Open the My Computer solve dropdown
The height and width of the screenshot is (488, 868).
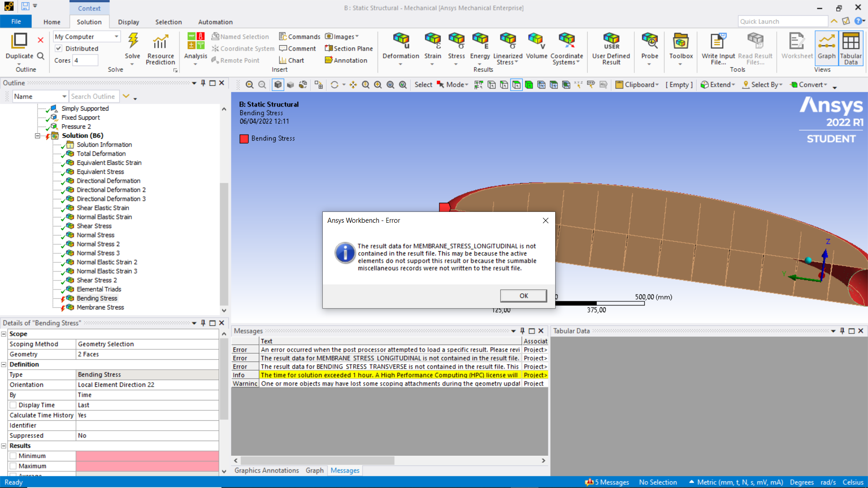(87, 37)
